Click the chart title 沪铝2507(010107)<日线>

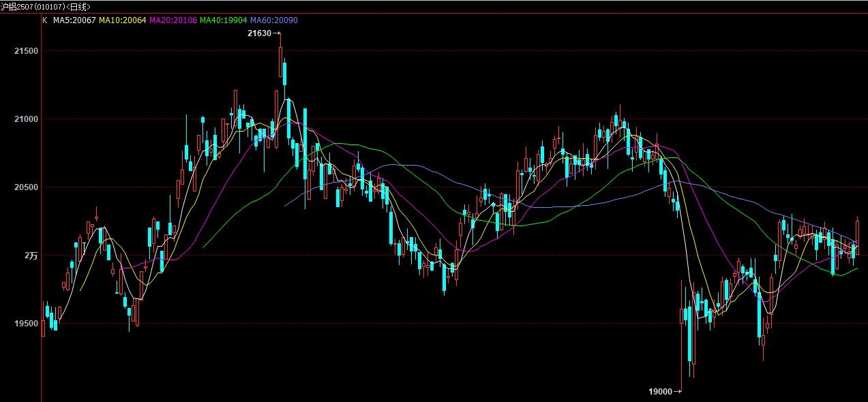tap(46, 6)
